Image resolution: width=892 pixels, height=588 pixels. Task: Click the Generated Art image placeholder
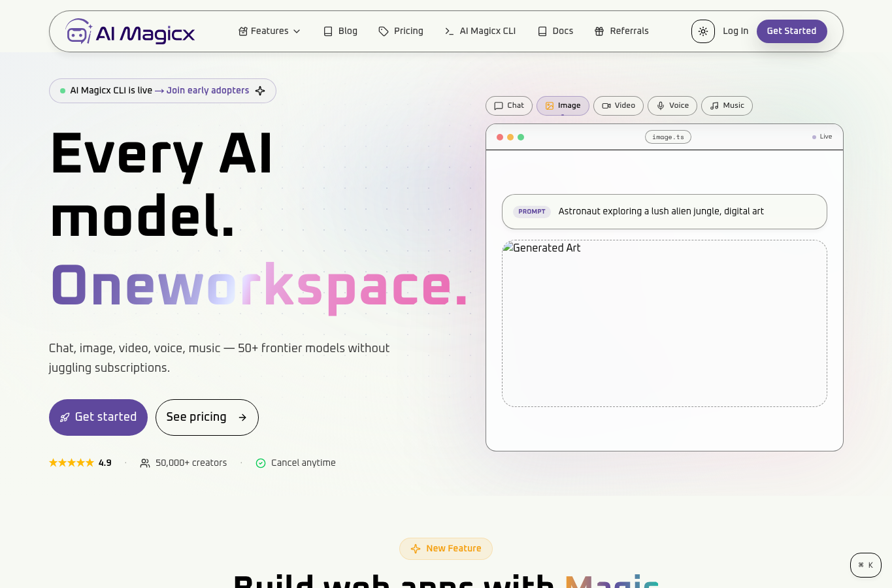click(x=665, y=323)
